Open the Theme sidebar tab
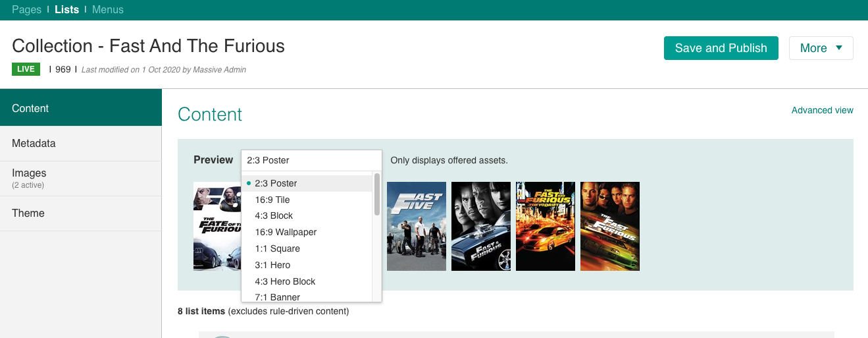Image resolution: width=868 pixels, height=338 pixels. pyautogui.click(x=81, y=213)
